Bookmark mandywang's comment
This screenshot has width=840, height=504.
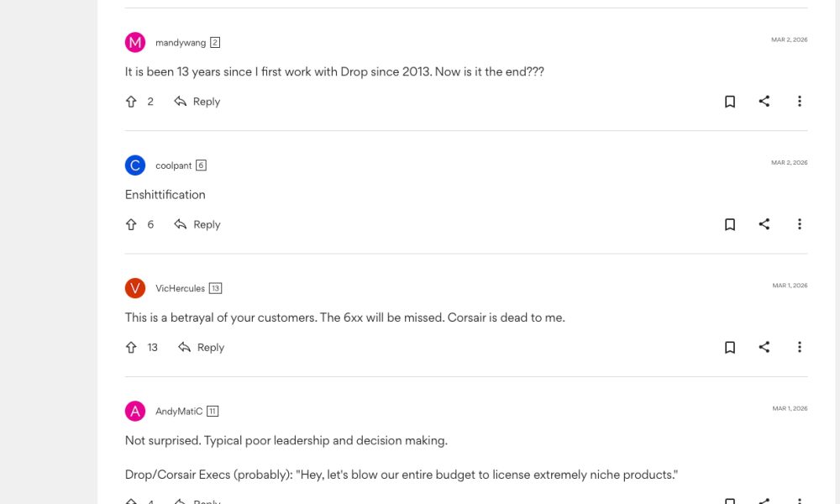click(730, 102)
